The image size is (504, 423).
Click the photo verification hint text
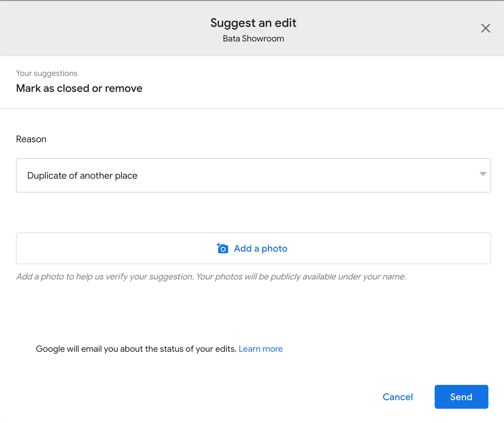click(x=211, y=276)
